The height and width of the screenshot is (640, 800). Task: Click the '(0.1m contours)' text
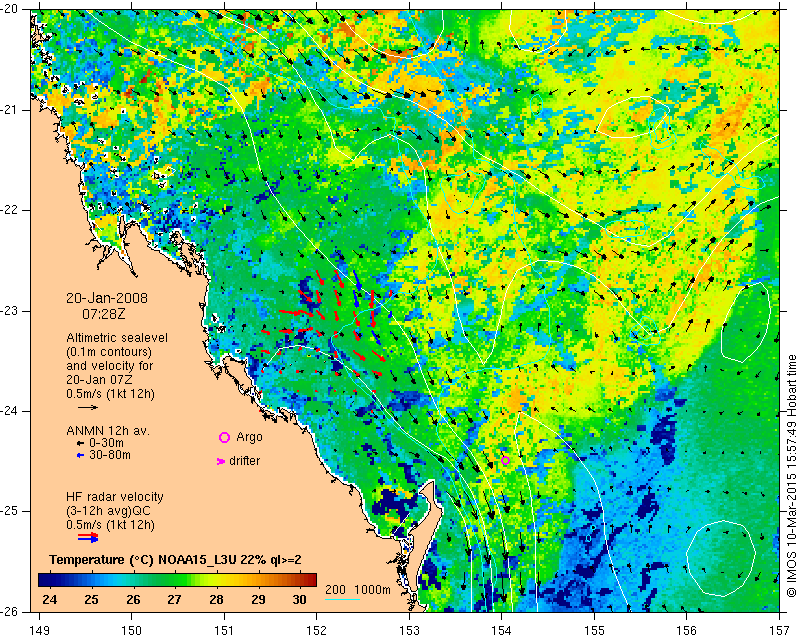(x=109, y=352)
